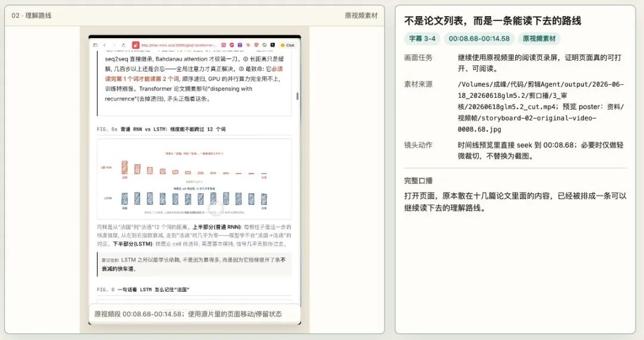The height and width of the screenshot is (340, 644).
Task: Click the 00:08.68-00:14.58 timecode tag
Action: [x=479, y=39]
